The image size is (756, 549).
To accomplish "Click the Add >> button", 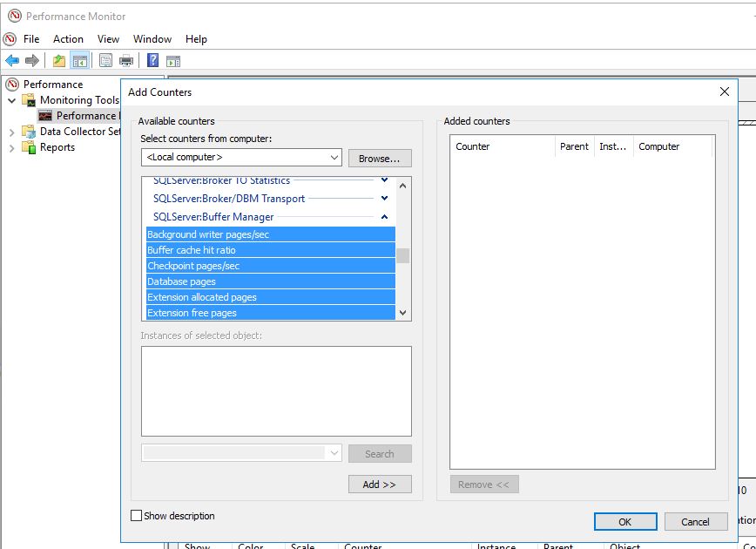I will click(380, 485).
